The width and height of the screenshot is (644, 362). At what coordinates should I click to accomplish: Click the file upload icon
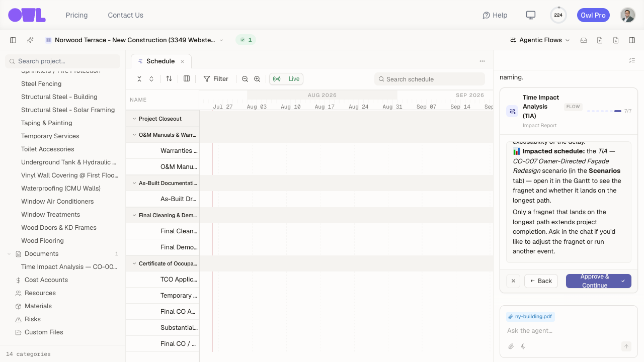click(x=600, y=40)
